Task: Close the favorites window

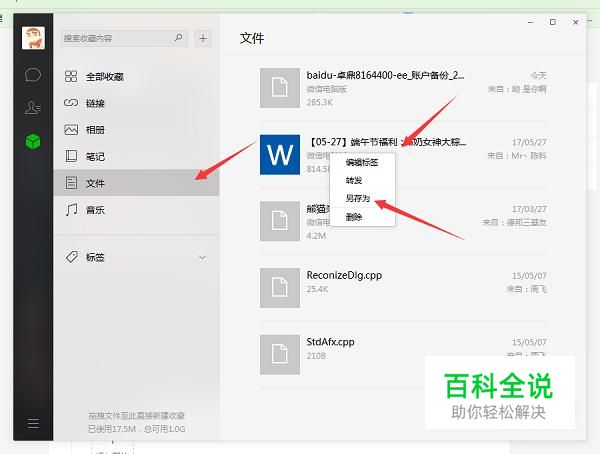Action: point(576,23)
